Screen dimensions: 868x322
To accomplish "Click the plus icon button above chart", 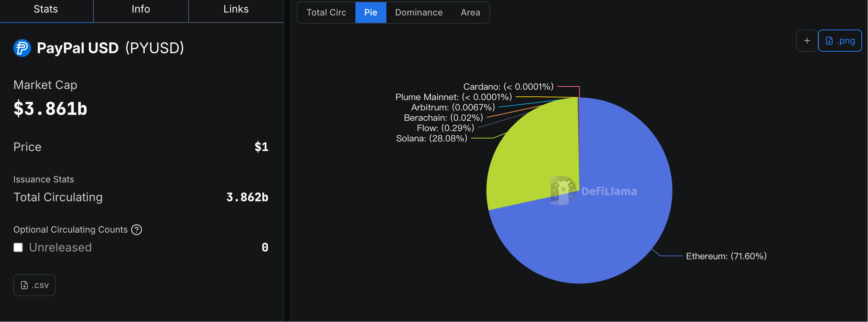I will pos(807,41).
